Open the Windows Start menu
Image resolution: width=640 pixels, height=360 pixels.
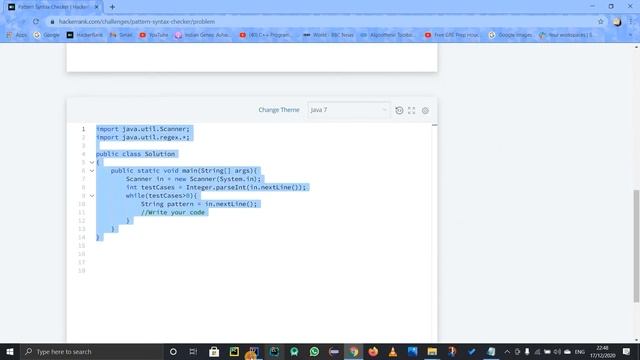coord(10,351)
